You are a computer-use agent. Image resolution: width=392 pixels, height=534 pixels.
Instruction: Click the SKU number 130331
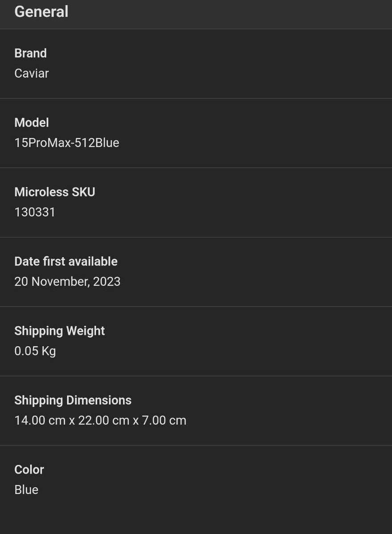point(35,212)
